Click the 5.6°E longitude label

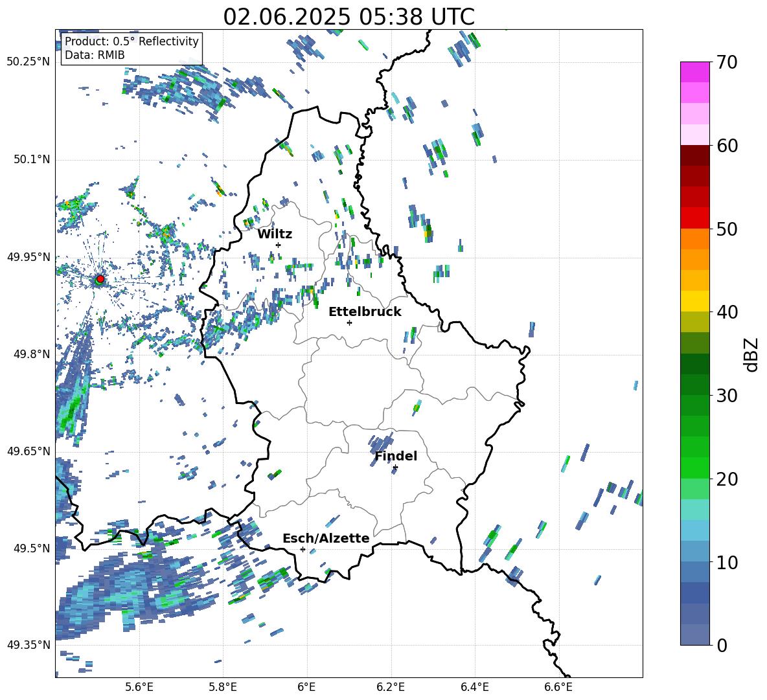[x=139, y=687]
